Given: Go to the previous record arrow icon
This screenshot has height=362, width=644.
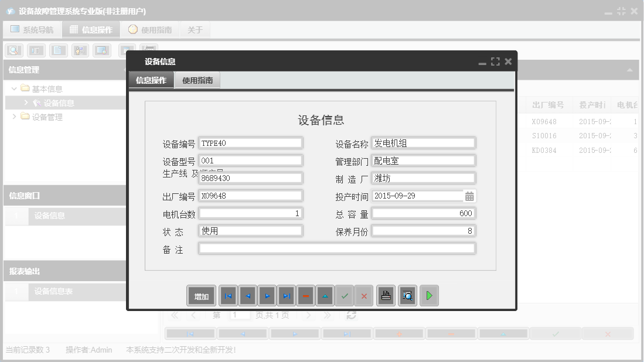Looking at the screenshot, I should click(247, 296).
